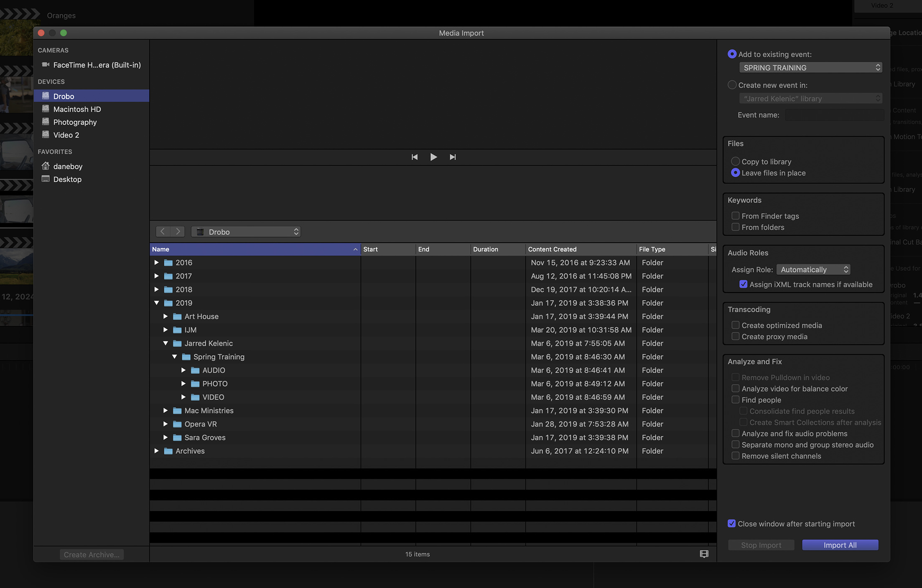Collapse the 2019 folder
Image resolution: width=922 pixels, height=588 pixels.
pyautogui.click(x=157, y=303)
